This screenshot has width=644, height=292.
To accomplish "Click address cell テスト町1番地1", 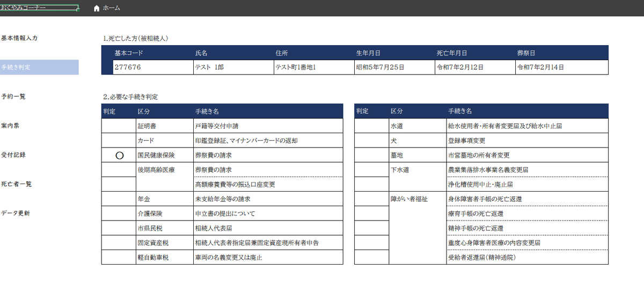I will point(313,67).
